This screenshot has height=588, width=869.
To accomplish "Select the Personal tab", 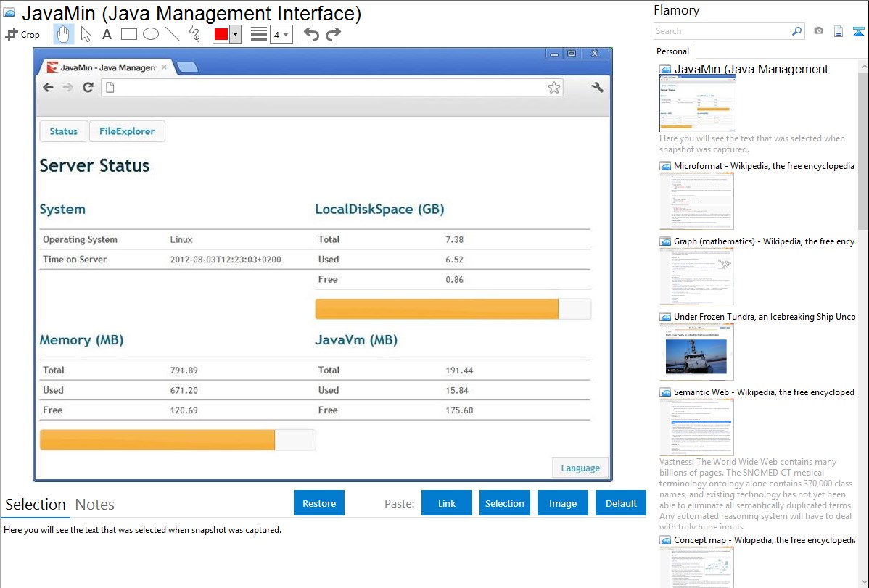I will click(x=673, y=51).
